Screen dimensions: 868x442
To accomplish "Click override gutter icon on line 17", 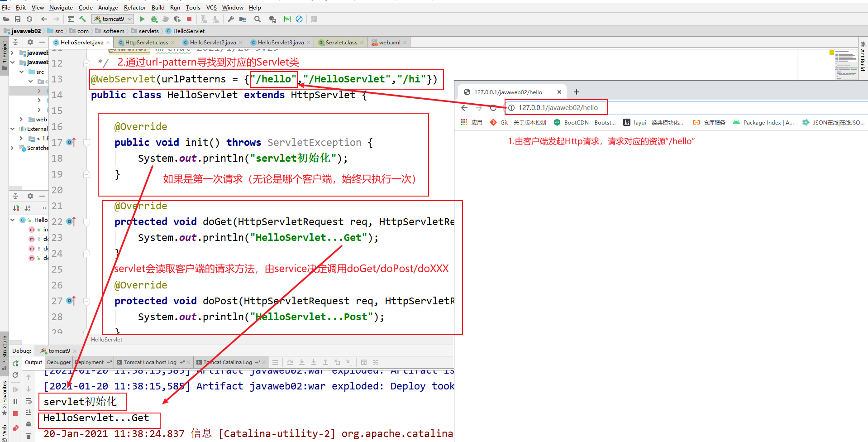I will pos(71,142).
